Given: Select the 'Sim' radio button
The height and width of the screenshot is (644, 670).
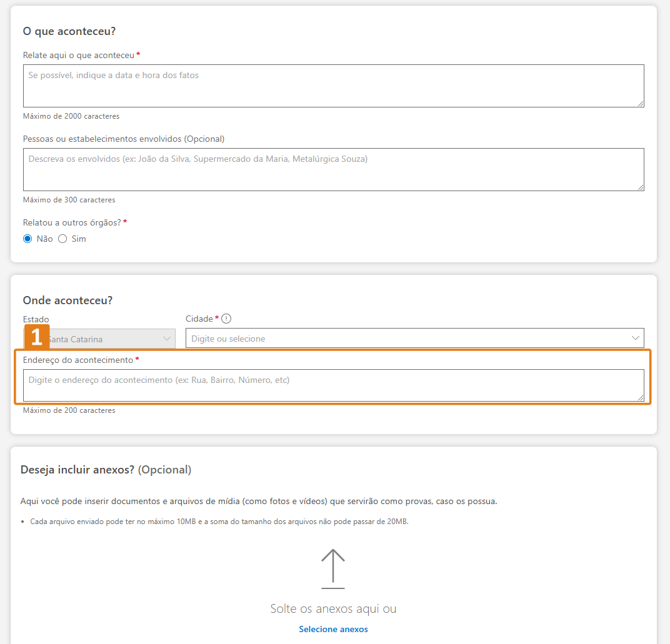Looking at the screenshot, I should click(62, 239).
